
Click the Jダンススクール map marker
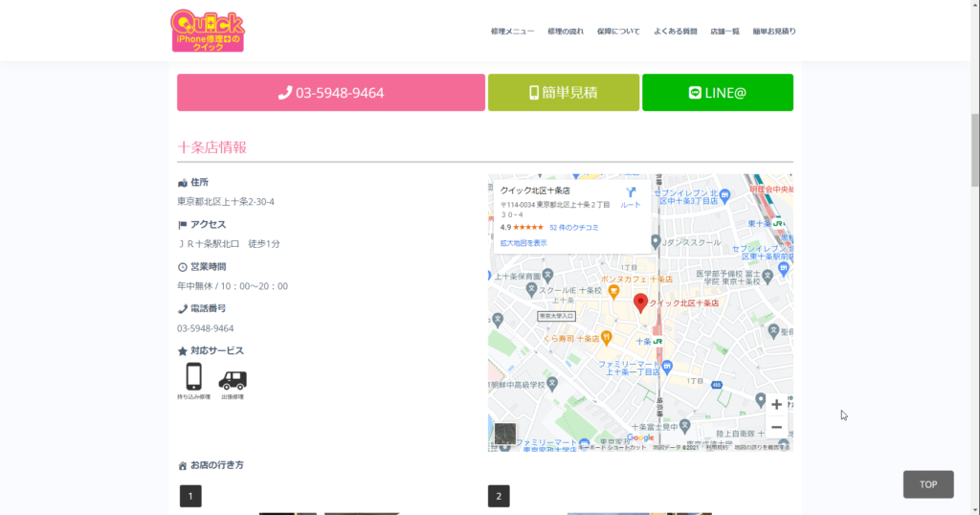point(655,242)
